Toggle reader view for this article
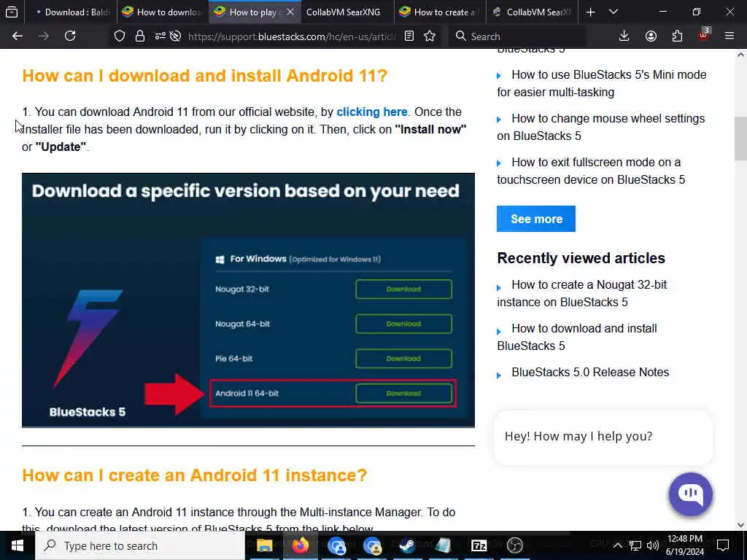Screen dimensions: 747x560 (x=409, y=36)
